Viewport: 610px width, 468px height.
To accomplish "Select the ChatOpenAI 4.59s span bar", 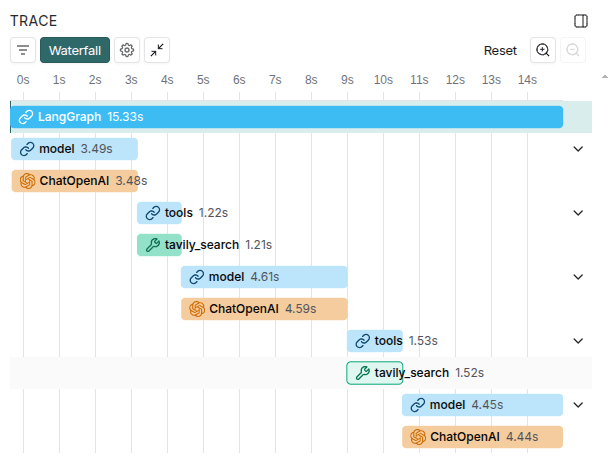I will click(x=264, y=309).
